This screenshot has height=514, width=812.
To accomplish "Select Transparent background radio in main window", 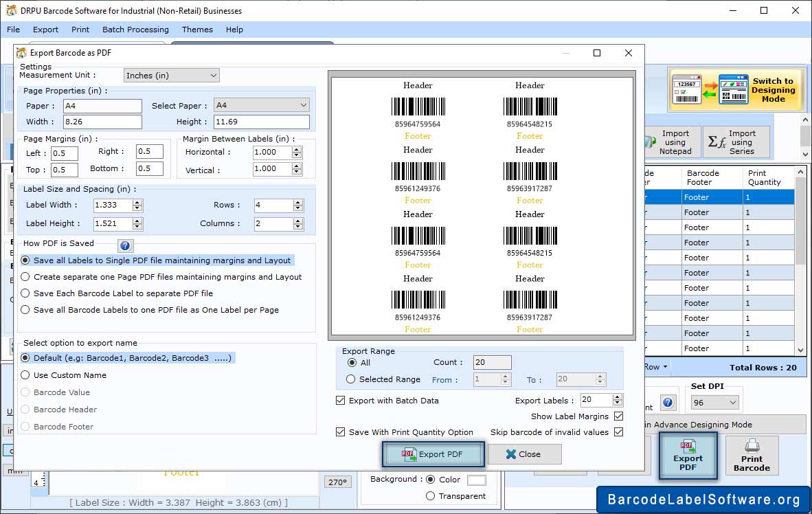I will 430,496.
